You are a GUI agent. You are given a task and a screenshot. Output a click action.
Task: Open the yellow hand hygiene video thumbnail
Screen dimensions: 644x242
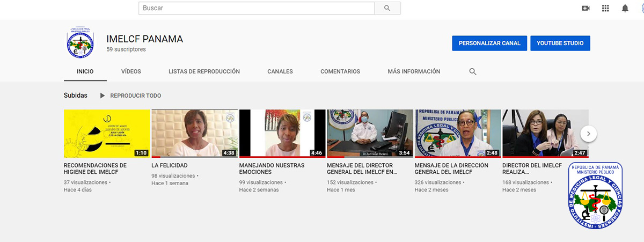[107, 133]
